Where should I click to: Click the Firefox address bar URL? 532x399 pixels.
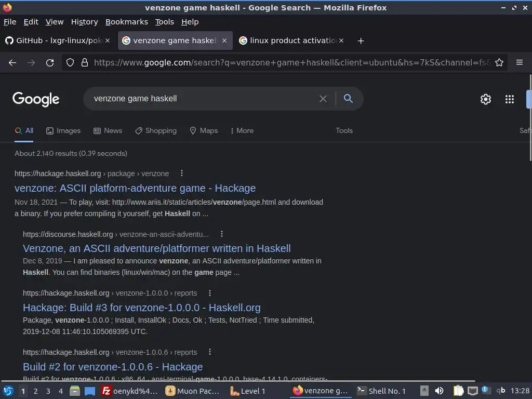point(292,63)
